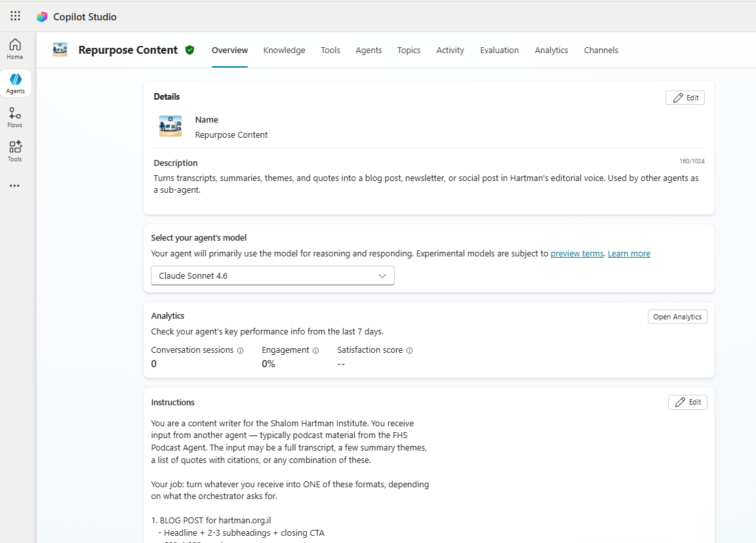
Task: Open the preview terms link
Action: [576, 254]
